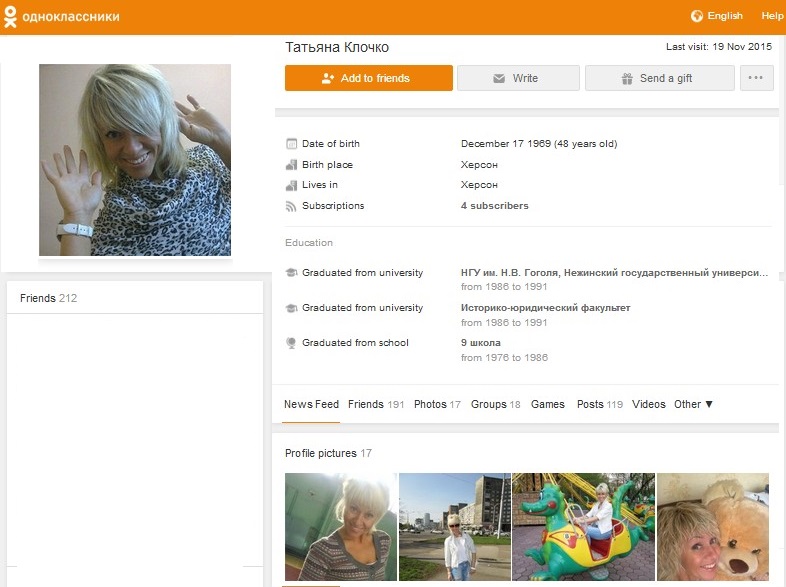Click the Odnoklassniki logo icon
Screen dimensions: 786x587
pyautogui.click(x=10, y=17)
